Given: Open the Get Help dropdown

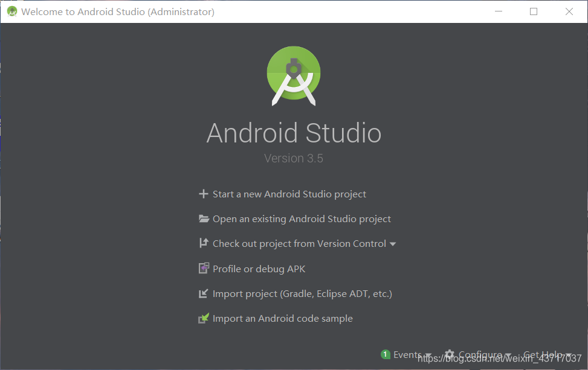Looking at the screenshot, I should pos(547,354).
